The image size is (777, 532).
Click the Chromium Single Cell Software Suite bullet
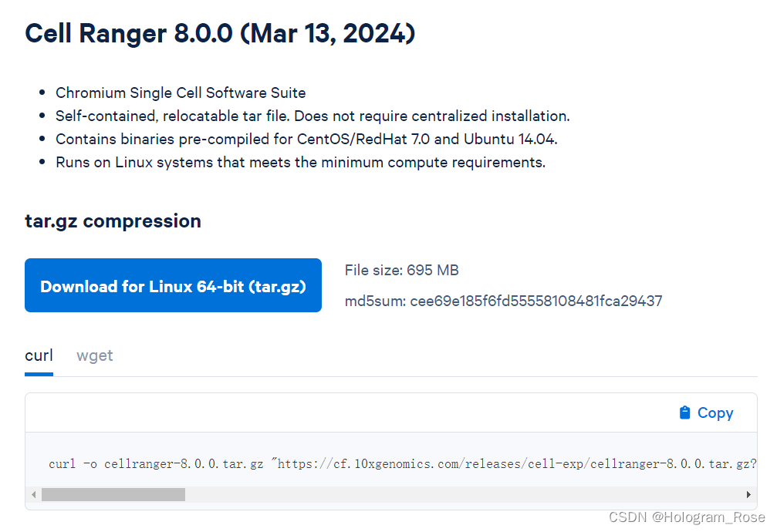pos(181,93)
